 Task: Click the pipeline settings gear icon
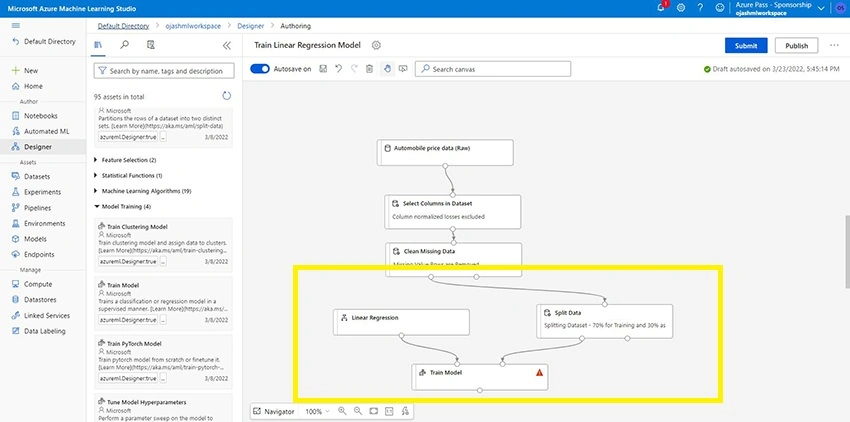tap(376, 46)
